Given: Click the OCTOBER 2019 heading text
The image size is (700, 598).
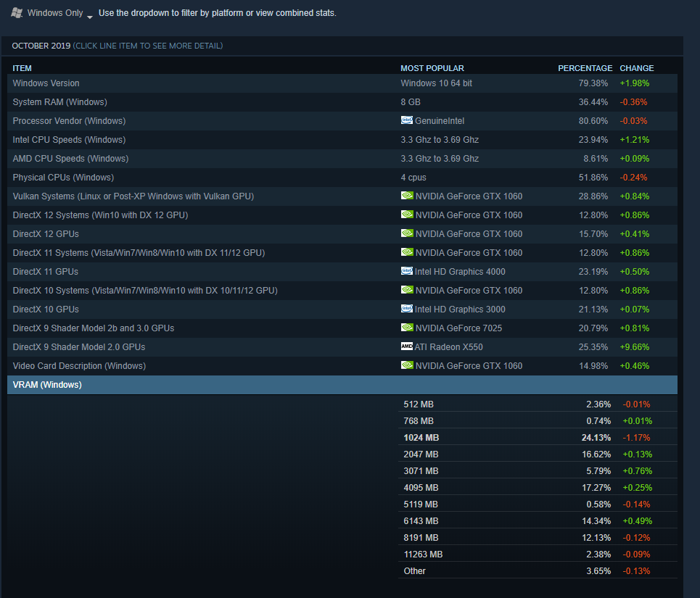Looking at the screenshot, I should coord(41,46).
